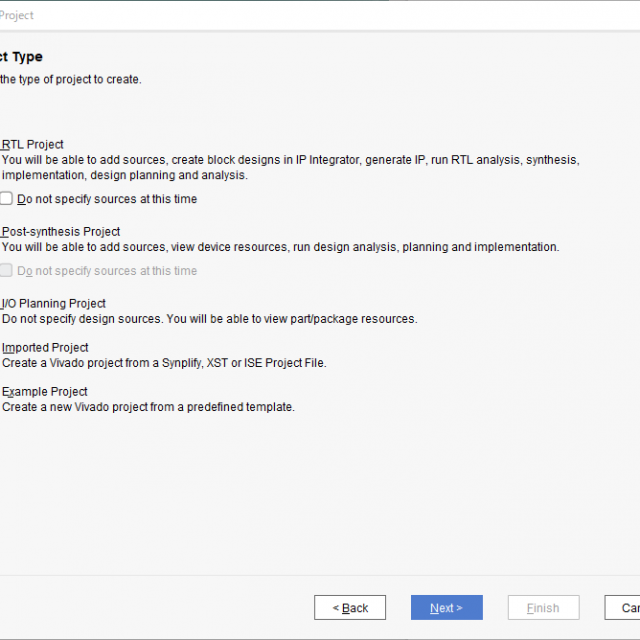
Task: Click the wizard's Project title bar text
Action: (x=17, y=15)
